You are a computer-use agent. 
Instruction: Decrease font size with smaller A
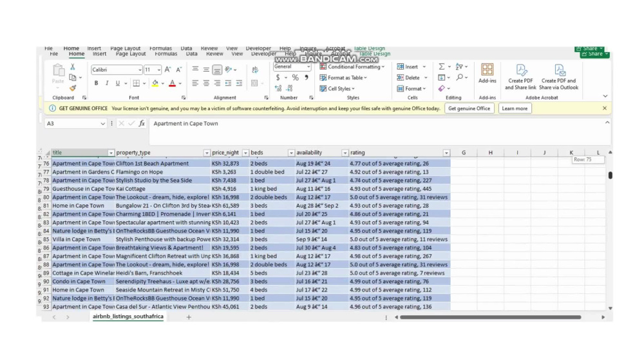178,70
